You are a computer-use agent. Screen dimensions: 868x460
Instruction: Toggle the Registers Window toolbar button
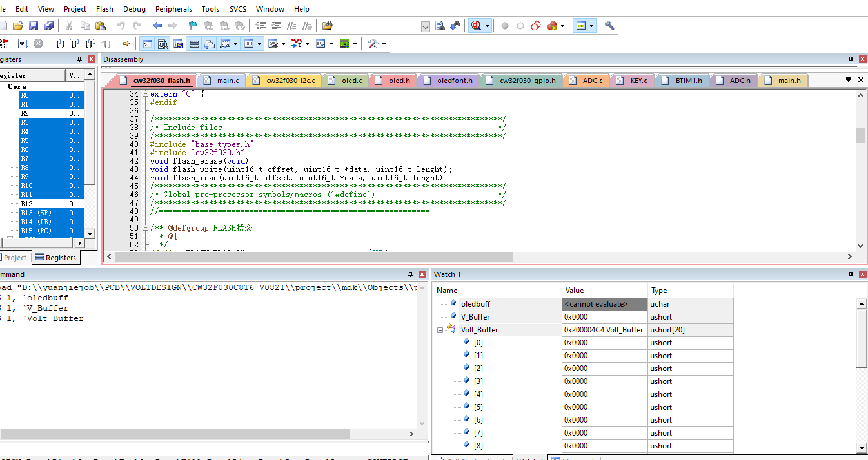click(x=193, y=44)
